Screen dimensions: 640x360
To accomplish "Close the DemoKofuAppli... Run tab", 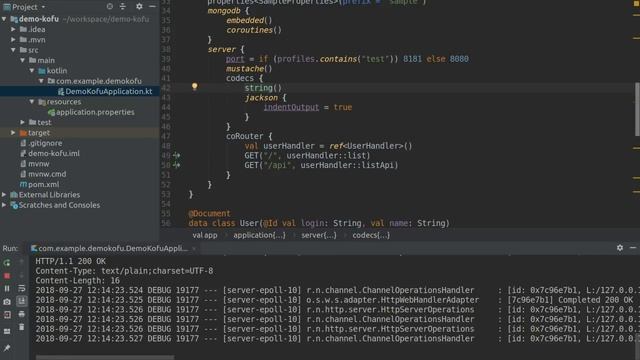I will tap(194, 248).
